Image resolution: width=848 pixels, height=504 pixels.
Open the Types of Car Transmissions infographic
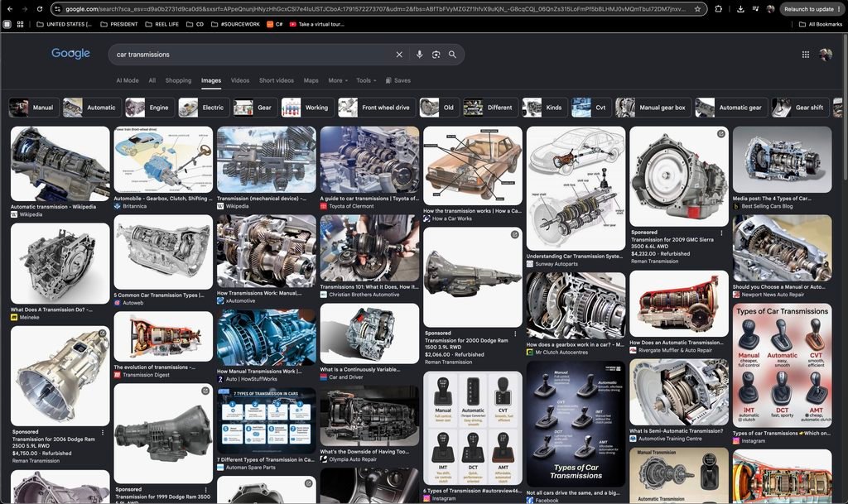click(x=782, y=365)
